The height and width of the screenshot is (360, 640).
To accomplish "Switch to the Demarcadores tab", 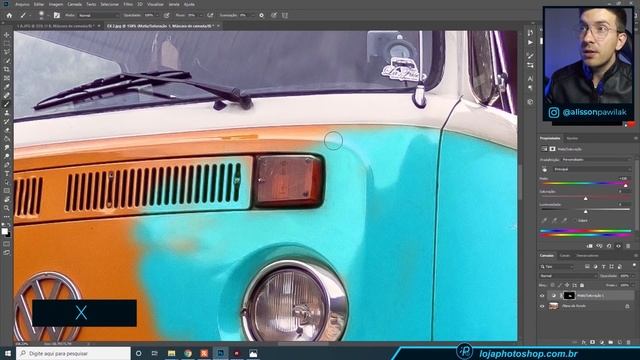I will click(587, 256).
